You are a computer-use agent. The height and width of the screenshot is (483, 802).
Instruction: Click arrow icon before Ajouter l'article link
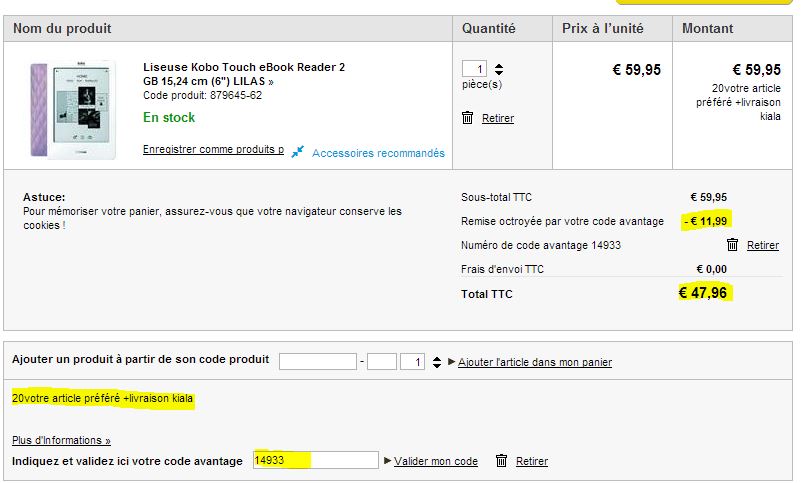point(452,362)
